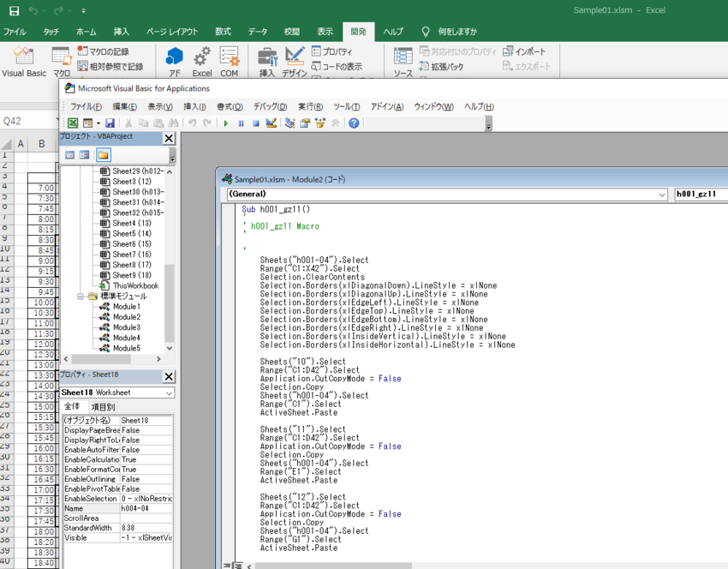Open Sheet18 Worksheet object dropdown in Properties
The height and width of the screenshot is (569, 728).
click(169, 393)
